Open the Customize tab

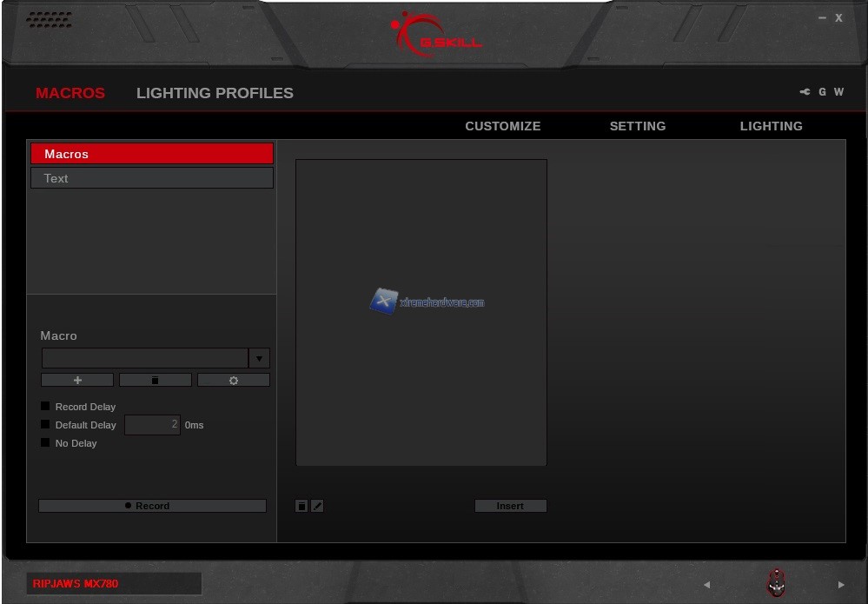coord(502,126)
